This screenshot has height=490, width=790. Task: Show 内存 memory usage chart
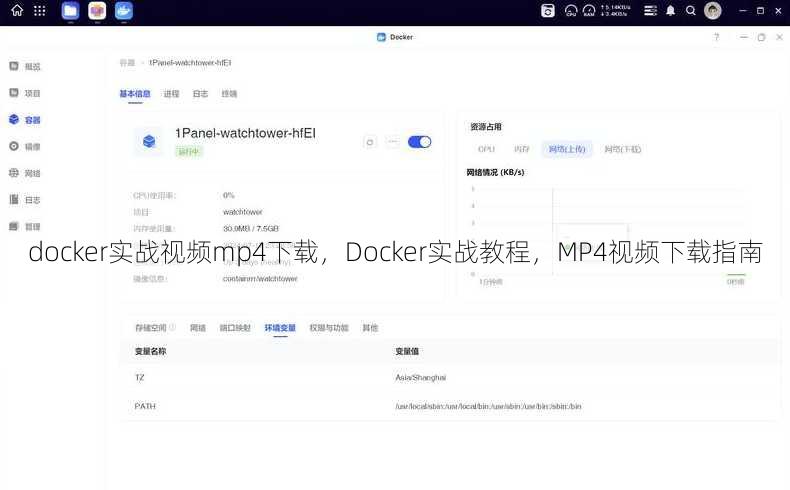click(x=521, y=149)
